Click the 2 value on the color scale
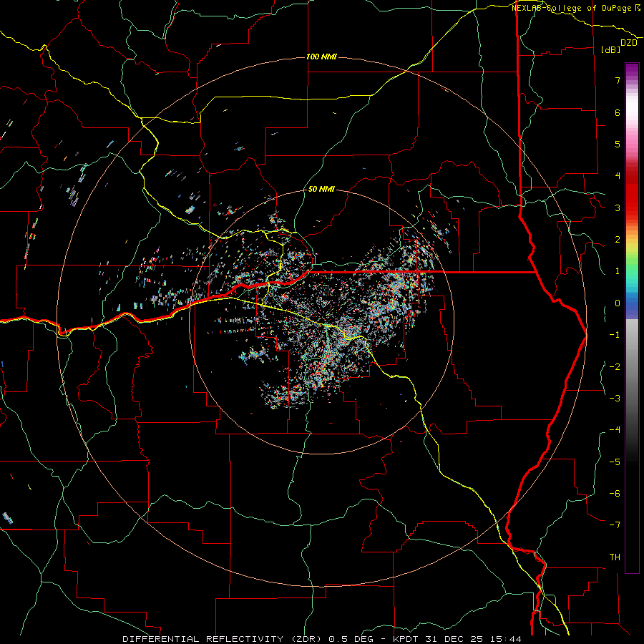The width and height of the screenshot is (644, 644). point(618,240)
